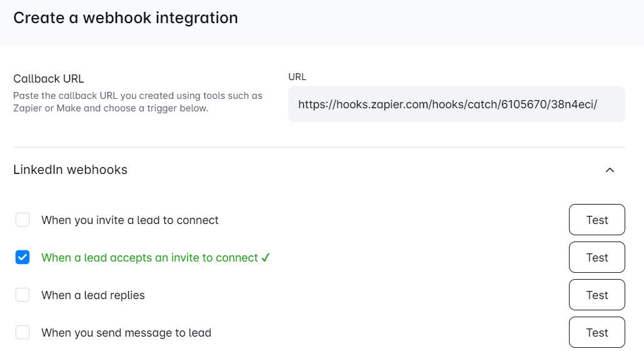This screenshot has width=644, height=351.
Task: Click the callback URL help description text
Action: pyautogui.click(x=138, y=102)
